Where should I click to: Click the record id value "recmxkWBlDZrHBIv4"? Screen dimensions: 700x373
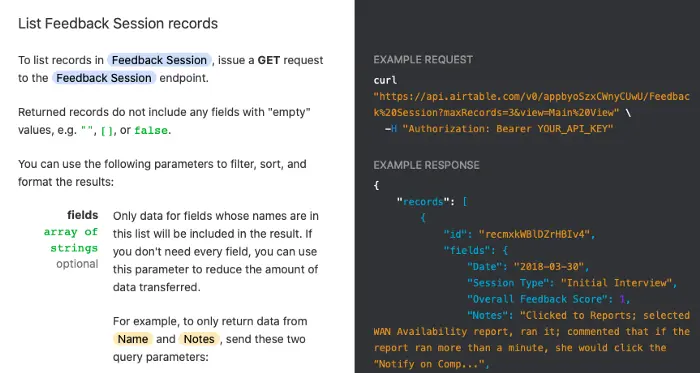pos(534,234)
